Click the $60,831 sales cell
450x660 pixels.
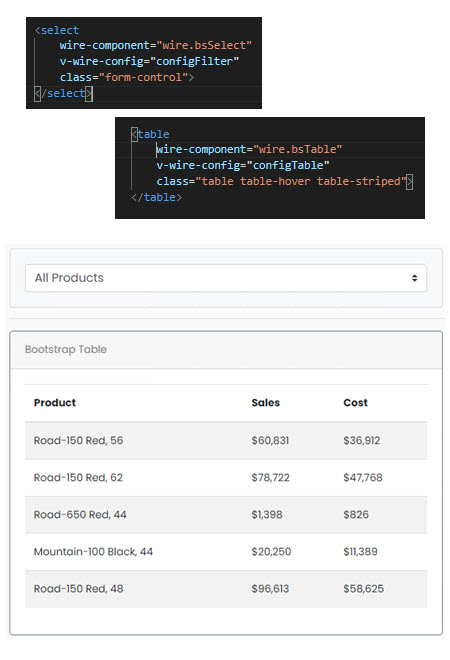[x=270, y=441]
